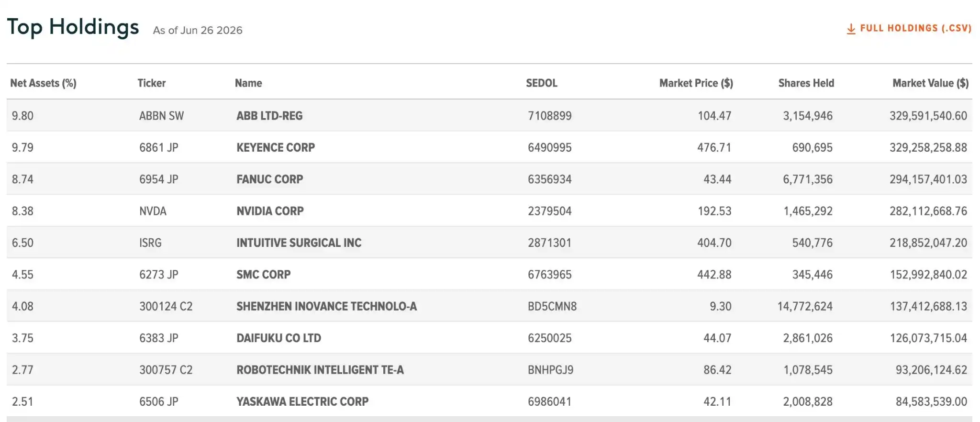Image resolution: width=980 pixels, height=422 pixels.
Task: Click SEDOL code BNHPGJ9
Action: (x=551, y=370)
